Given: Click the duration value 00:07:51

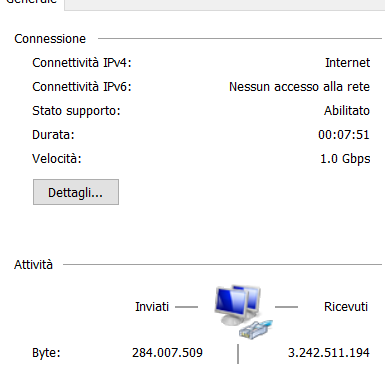Looking at the screenshot, I should tap(344, 135).
